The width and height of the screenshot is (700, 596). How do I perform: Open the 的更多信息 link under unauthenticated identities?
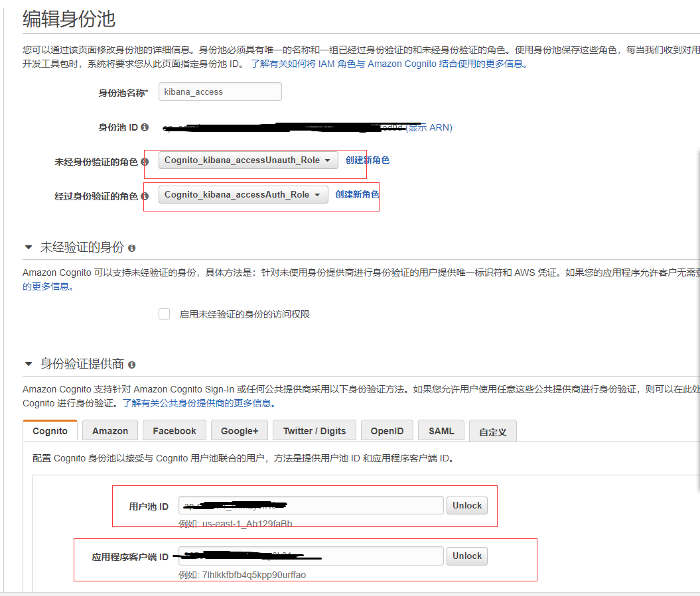[x=48, y=286]
